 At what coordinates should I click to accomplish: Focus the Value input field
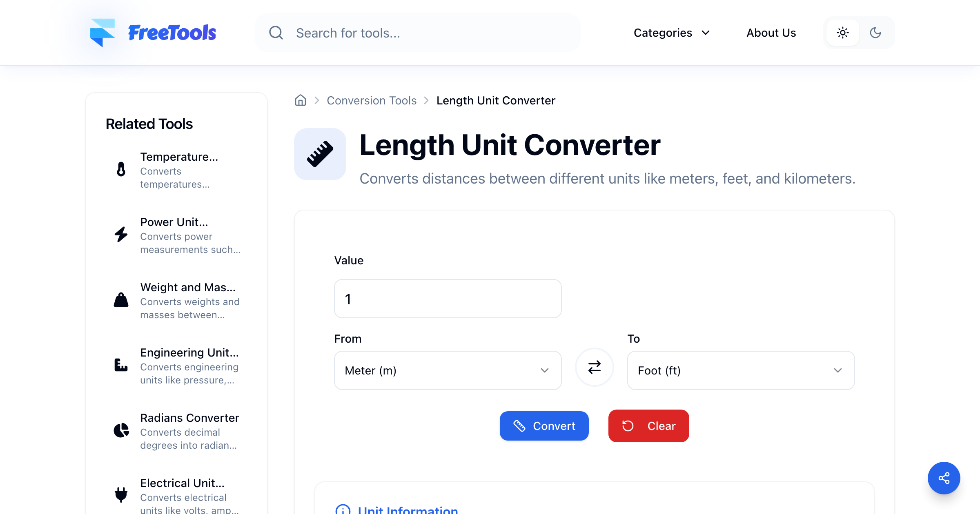click(448, 299)
